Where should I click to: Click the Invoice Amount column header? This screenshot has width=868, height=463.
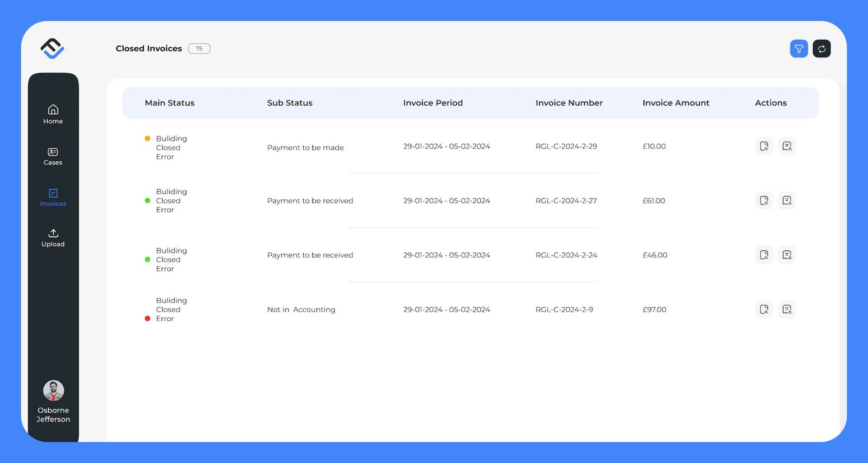coord(675,103)
